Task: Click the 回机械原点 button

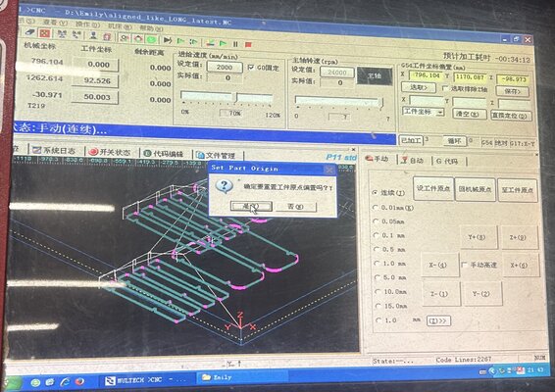Action: point(475,189)
